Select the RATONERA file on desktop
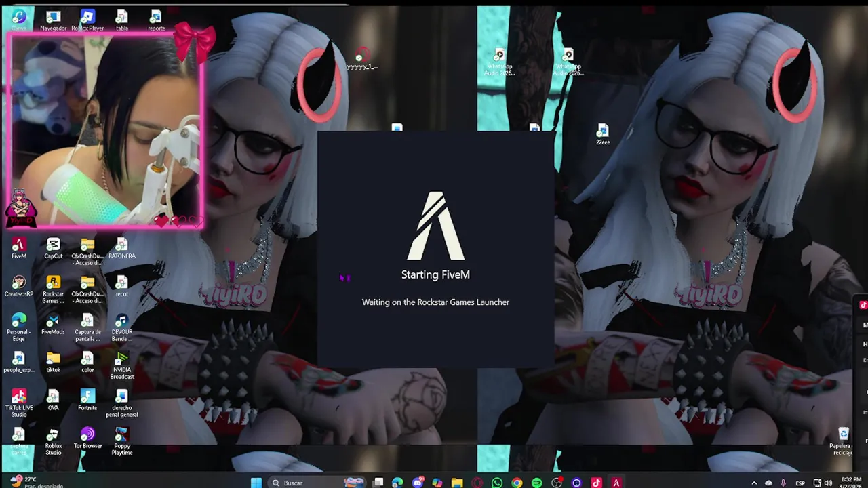The image size is (868, 488). (121, 248)
